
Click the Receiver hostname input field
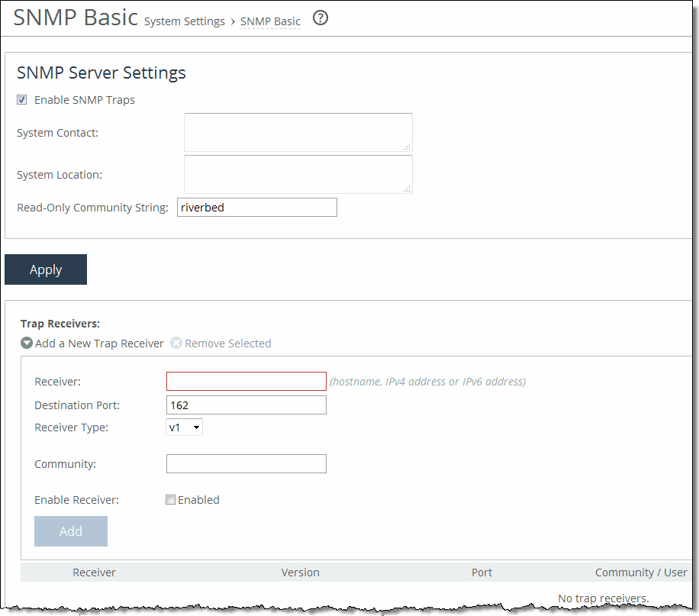pyautogui.click(x=246, y=381)
